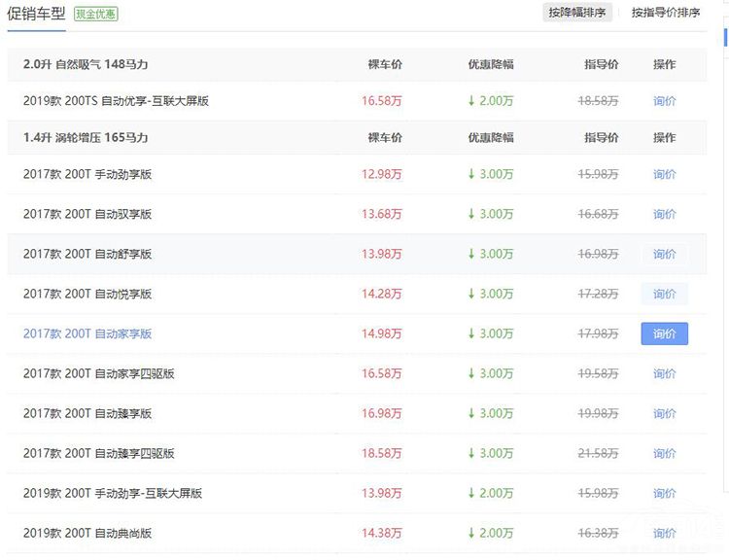729x560 pixels.
Task: Open 2019款 200T 手动劲享-互联大屏版 model
Action: click(113, 494)
